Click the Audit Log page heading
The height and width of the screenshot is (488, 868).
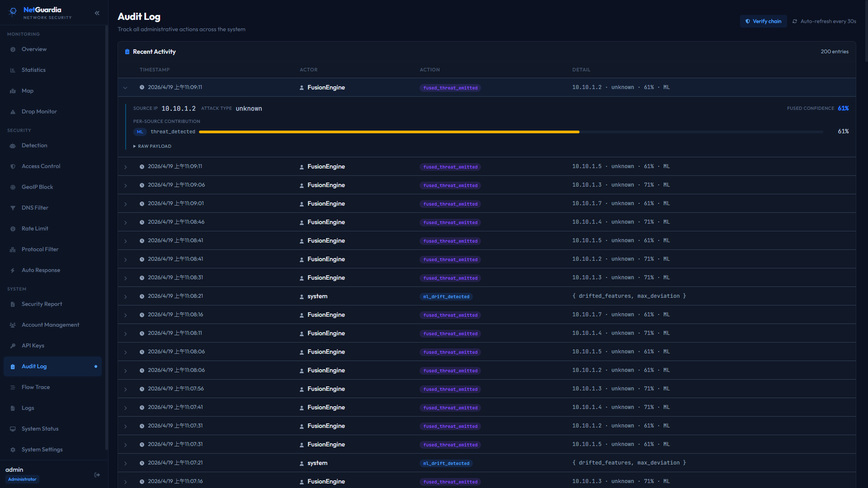(x=139, y=17)
